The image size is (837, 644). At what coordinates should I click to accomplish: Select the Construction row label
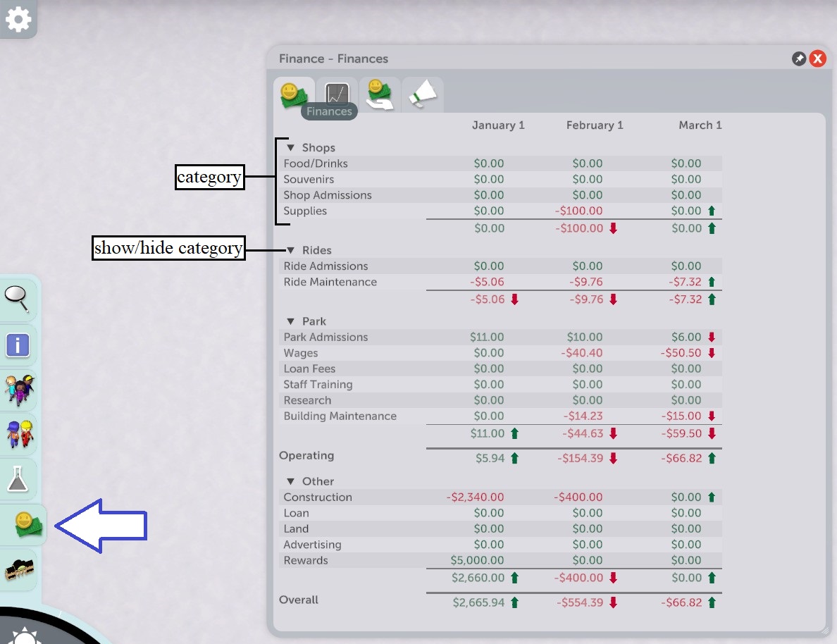coord(318,497)
